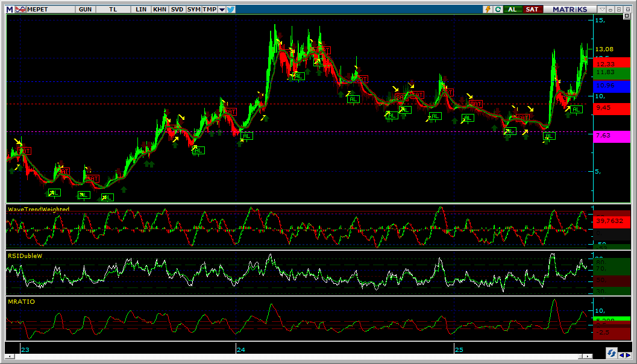Click the 15, price axis label
637x364 pixels.
pos(600,20)
